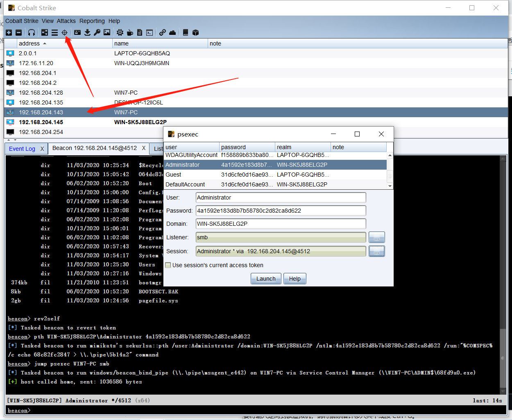Screen dimensions: 512x420
Task: Switch to the Beacon 192.168.204.145@4512 tab
Action: pos(95,148)
